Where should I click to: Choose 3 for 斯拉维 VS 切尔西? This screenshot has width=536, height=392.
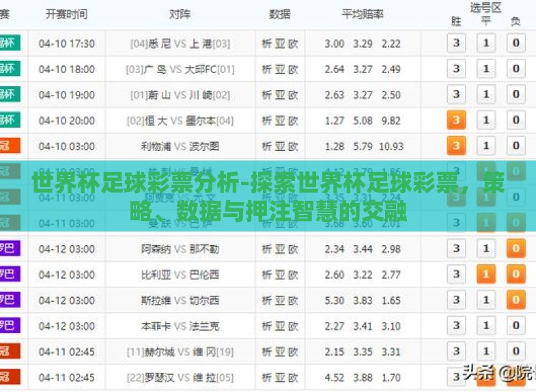tap(456, 300)
